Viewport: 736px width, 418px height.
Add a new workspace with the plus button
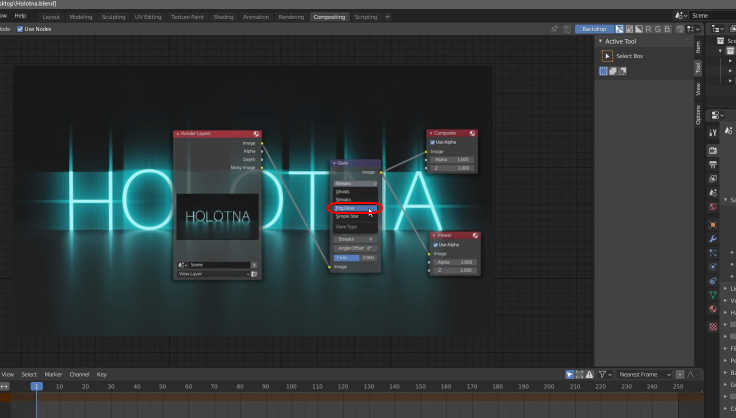click(388, 17)
